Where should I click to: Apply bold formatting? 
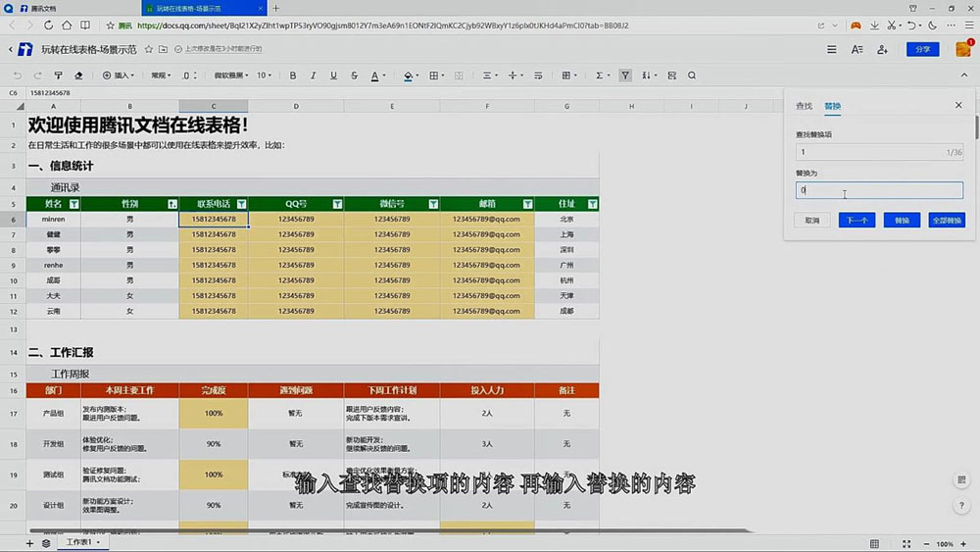(x=292, y=75)
